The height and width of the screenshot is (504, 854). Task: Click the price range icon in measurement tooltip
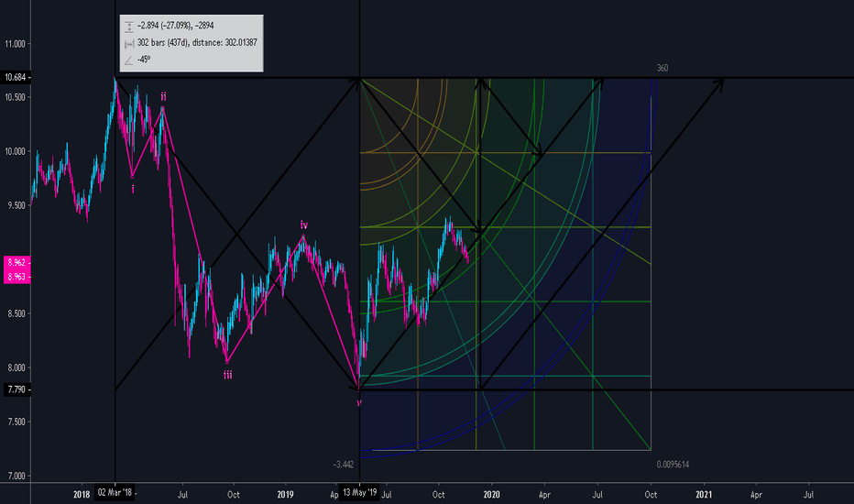click(129, 27)
